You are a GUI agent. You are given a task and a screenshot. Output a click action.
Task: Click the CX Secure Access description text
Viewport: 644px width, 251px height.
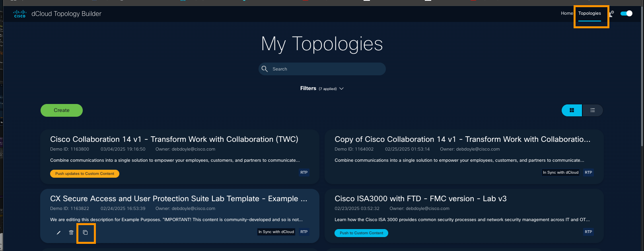click(176, 220)
